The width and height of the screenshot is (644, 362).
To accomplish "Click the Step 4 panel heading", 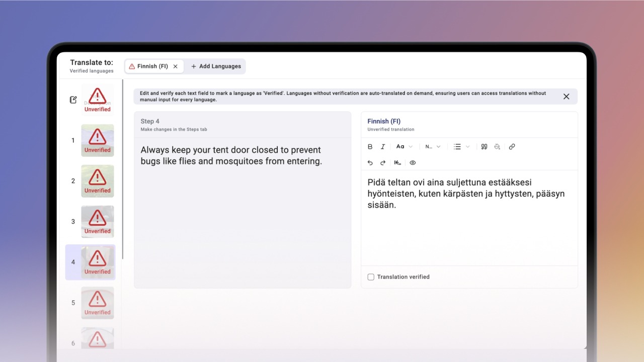I will tap(150, 121).
